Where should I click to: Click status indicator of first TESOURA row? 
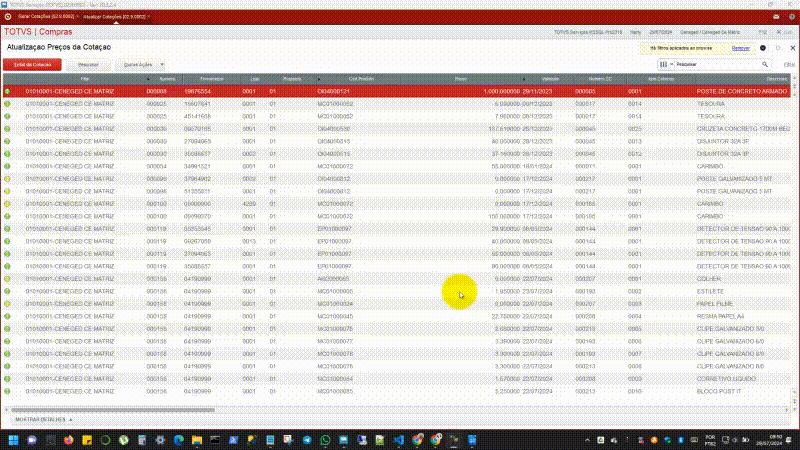point(7,104)
